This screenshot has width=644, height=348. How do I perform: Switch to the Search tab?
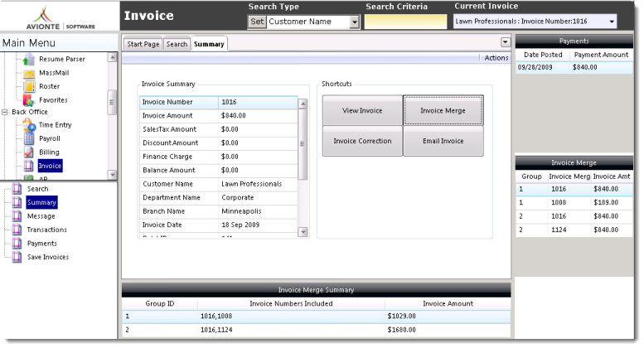click(x=177, y=44)
